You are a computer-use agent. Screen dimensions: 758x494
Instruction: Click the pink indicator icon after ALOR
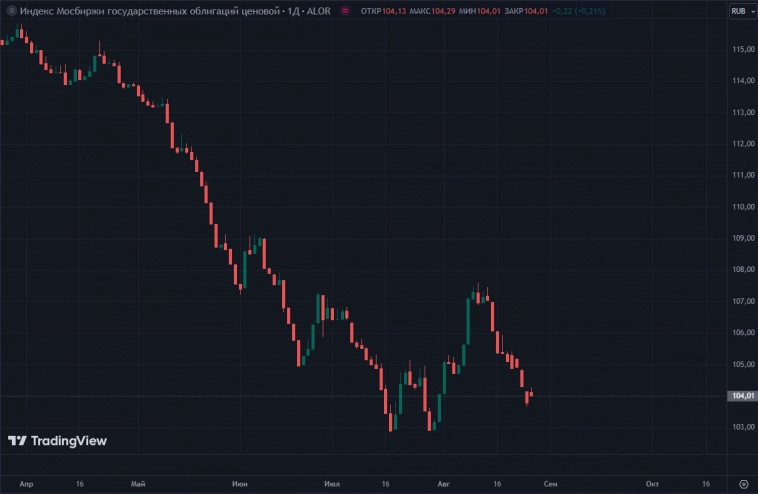[345, 11]
